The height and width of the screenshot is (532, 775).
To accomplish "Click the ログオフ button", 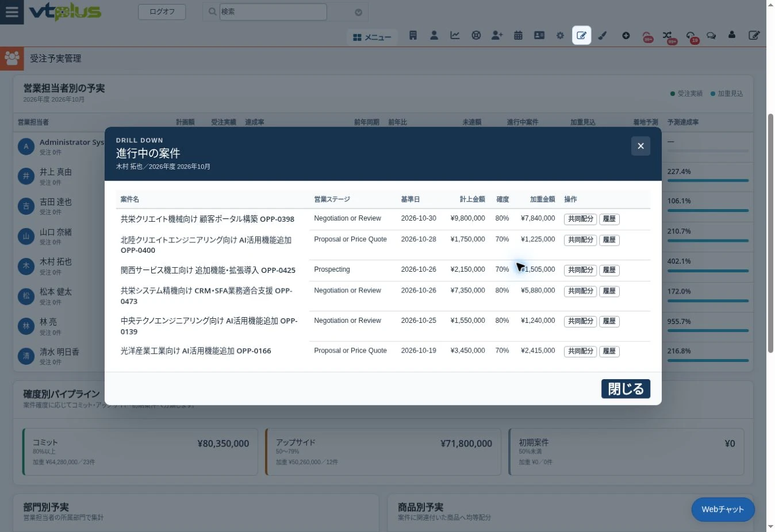I will point(162,11).
